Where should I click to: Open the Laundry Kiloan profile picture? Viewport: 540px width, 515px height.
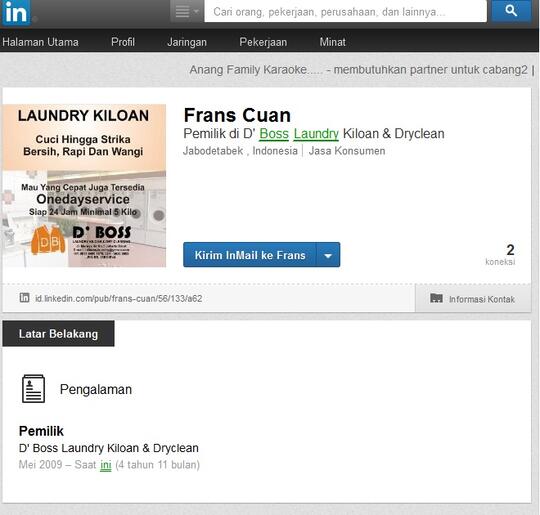(84, 186)
